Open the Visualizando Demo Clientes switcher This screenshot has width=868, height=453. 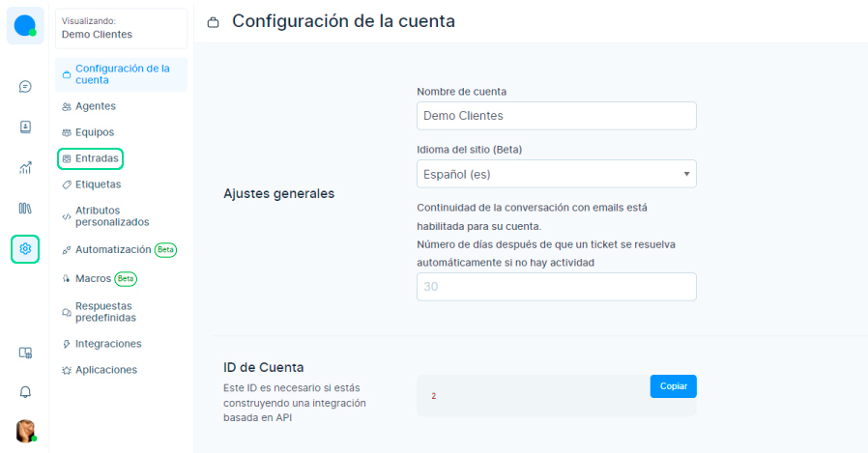point(121,28)
